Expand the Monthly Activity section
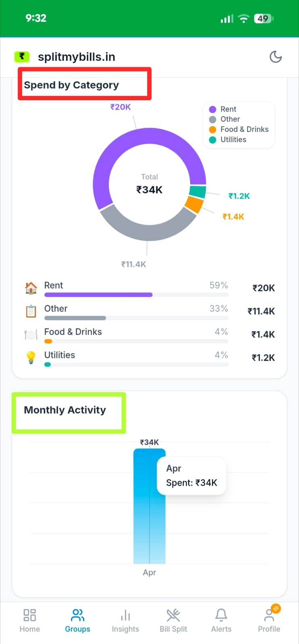The width and height of the screenshot is (299, 644). pos(65,410)
